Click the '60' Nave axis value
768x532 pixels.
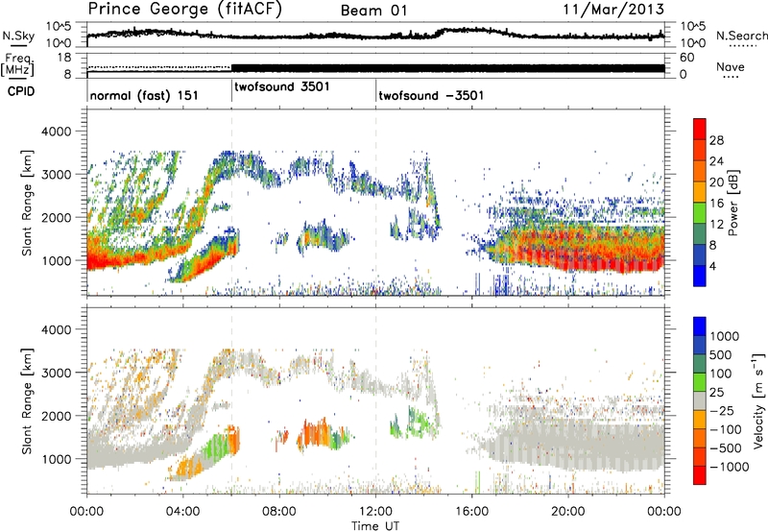[x=686, y=58]
